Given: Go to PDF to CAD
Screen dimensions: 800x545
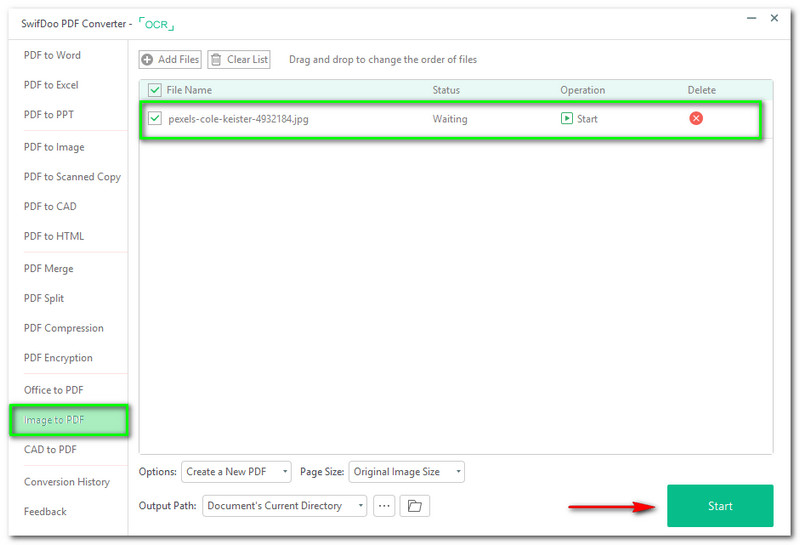Looking at the screenshot, I should click(50, 206).
